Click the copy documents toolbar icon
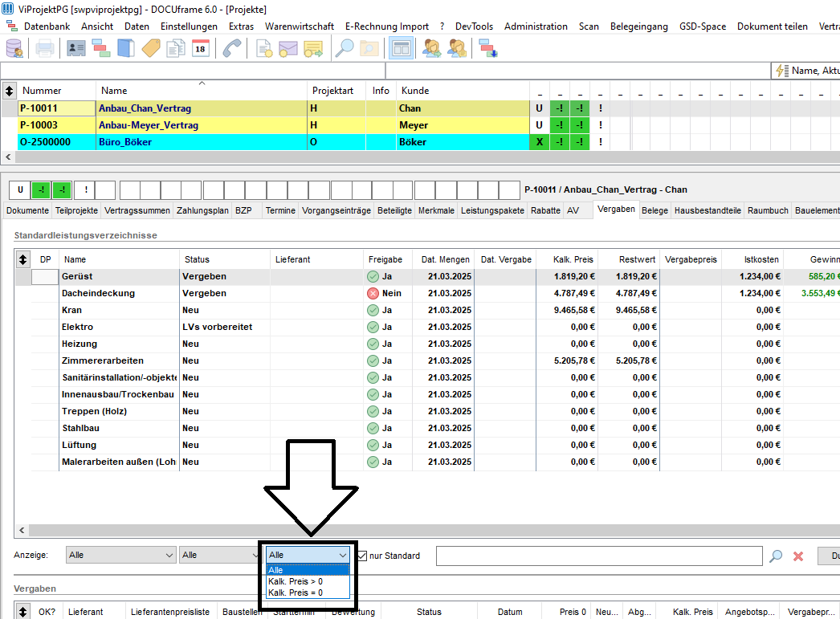The width and height of the screenshot is (840, 619). point(176,49)
